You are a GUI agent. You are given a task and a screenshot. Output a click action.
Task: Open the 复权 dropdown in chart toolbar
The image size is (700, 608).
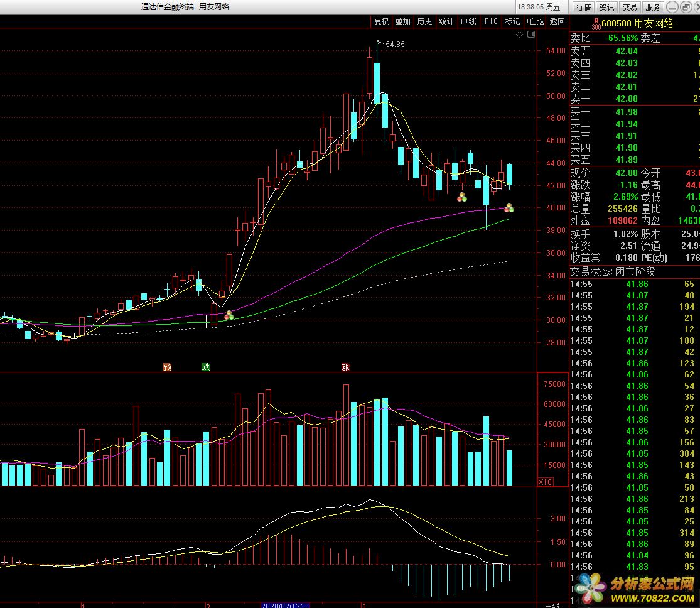[382, 21]
